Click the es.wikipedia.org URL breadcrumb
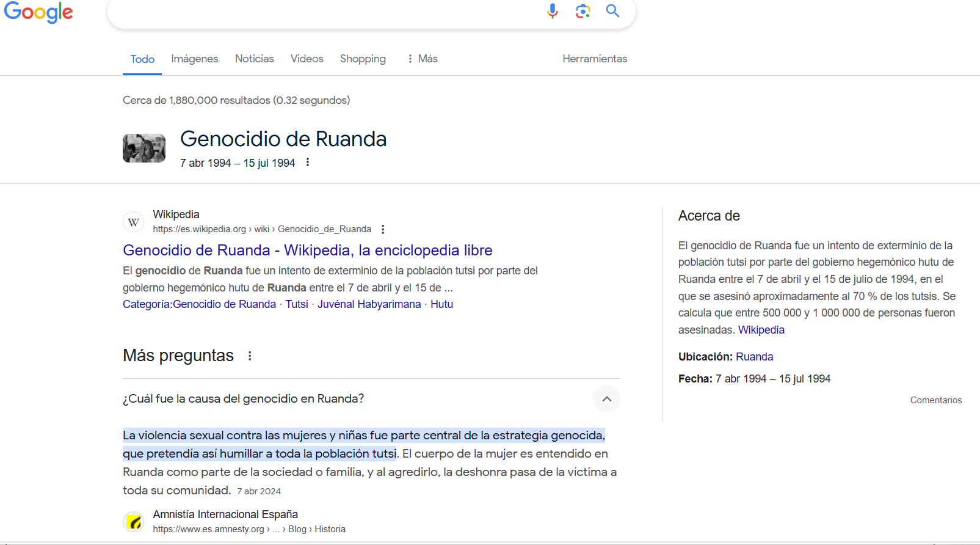 pos(262,229)
